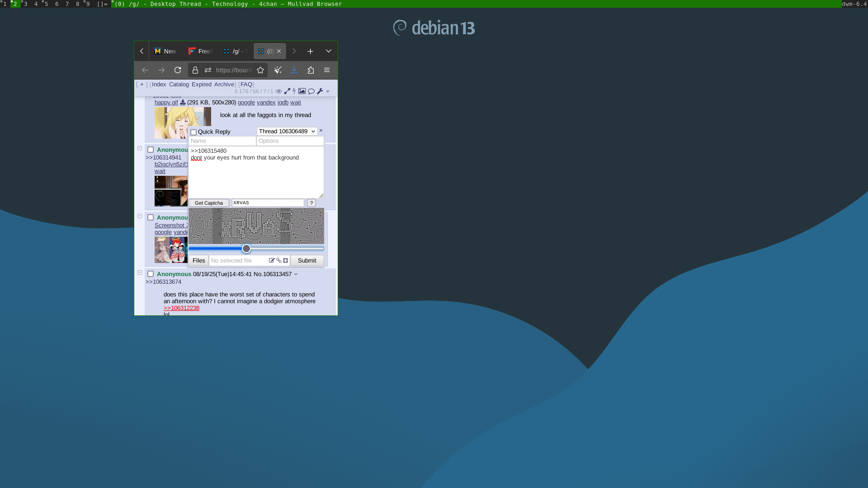Collapse the post No.106313457 with minus button

coord(140,273)
